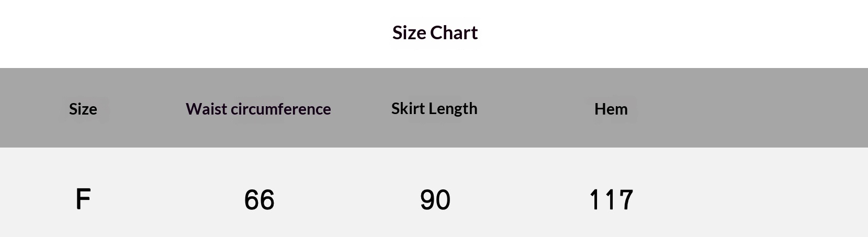Click the word "Waist" in the header
The image size is (868, 237).
(x=206, y=109)
